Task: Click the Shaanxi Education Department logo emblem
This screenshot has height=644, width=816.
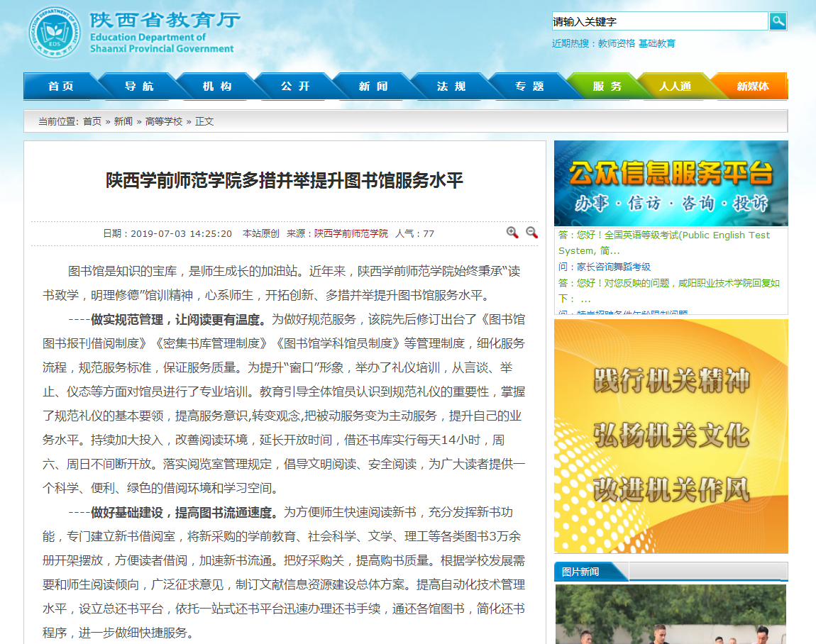Action: [55, 33]
